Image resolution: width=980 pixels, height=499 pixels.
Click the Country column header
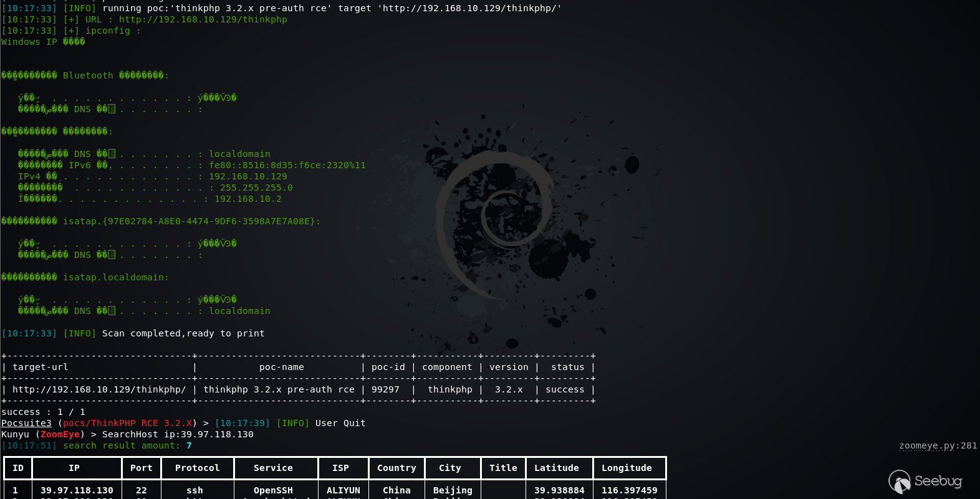(396, 468)
